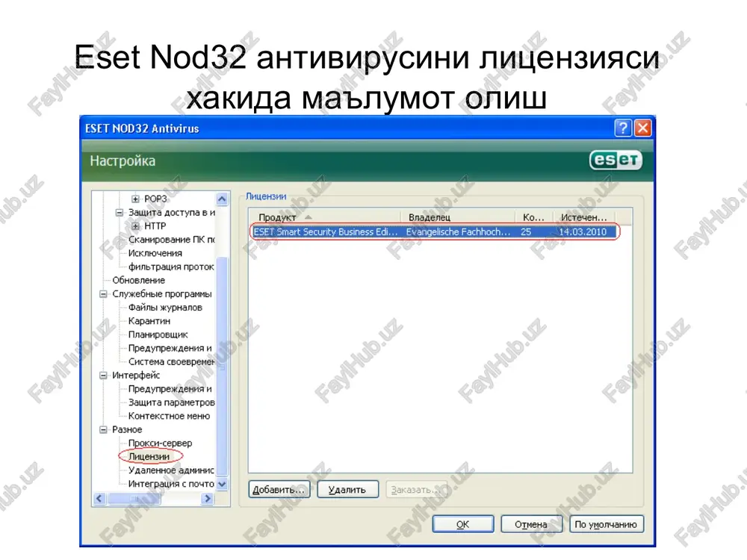Open Прокси-сервер settings
Viewport: 747px width, 560px height.
[160, 443]
